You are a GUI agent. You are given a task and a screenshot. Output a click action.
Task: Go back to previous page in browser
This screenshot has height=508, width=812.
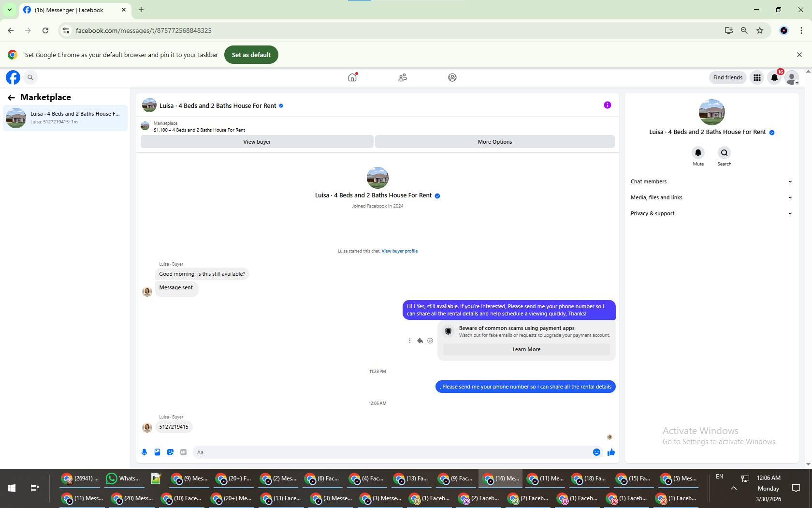click(x=11, y=30)
